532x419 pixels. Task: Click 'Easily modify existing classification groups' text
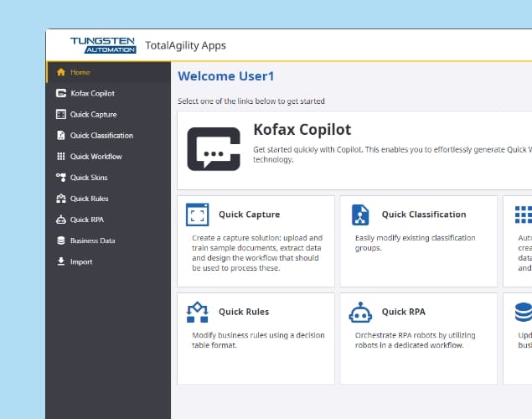415,242
